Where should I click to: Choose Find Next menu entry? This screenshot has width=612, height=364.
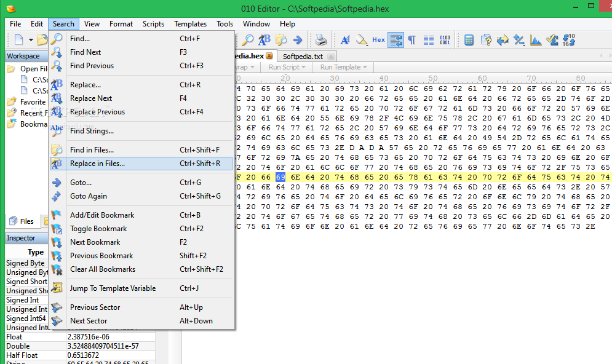(141, 52)
